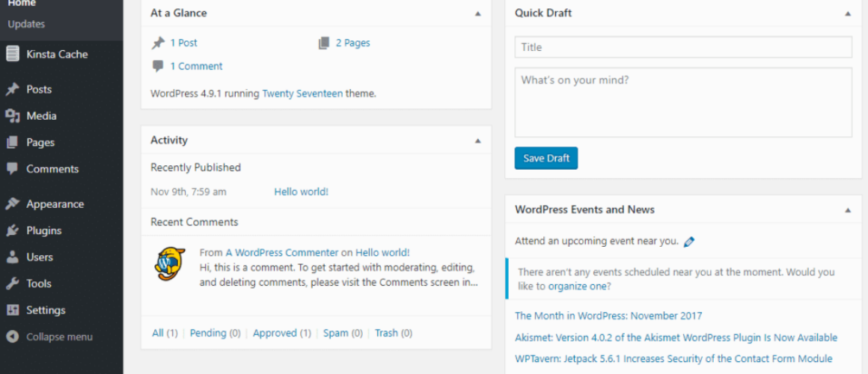Screen dimensions: 868x374
Task: Open the Settings menu label
Action: tap(46, 310)
